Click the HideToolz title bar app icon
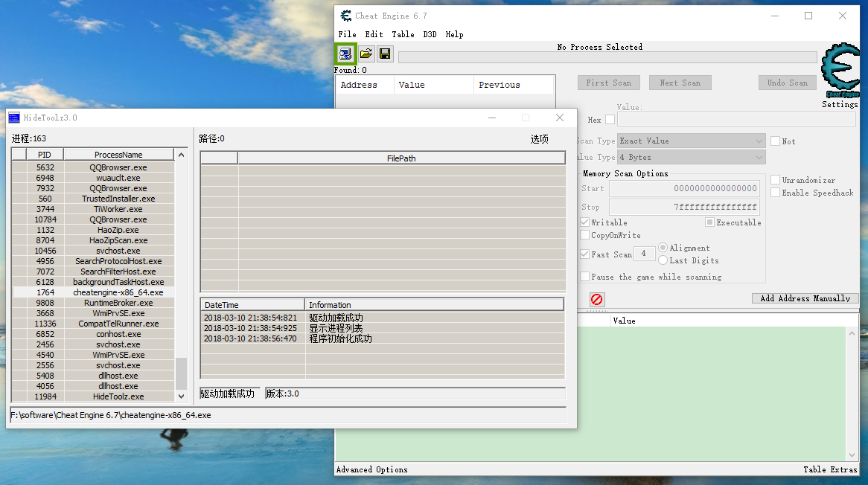The image size is (868, 485). (14, 118)
